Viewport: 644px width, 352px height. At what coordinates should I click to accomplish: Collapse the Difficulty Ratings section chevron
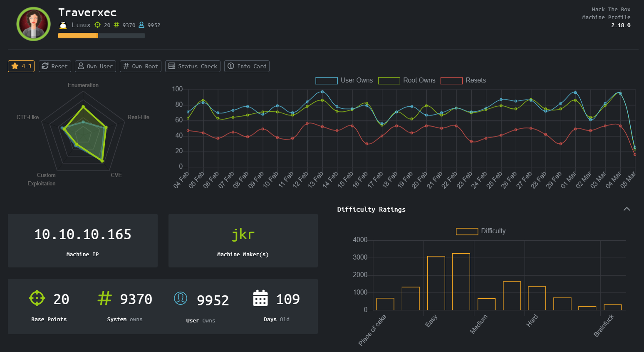click(x=627, y=209)
